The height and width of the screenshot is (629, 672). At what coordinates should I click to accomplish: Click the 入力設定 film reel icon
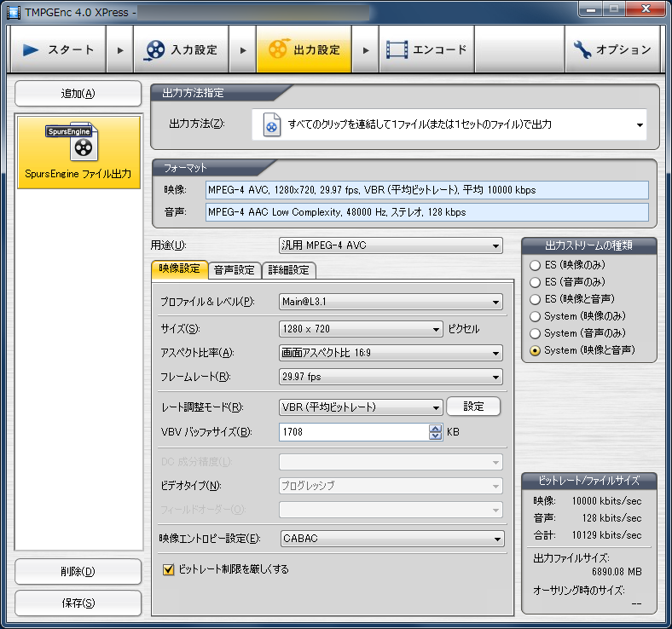point(154,50)
